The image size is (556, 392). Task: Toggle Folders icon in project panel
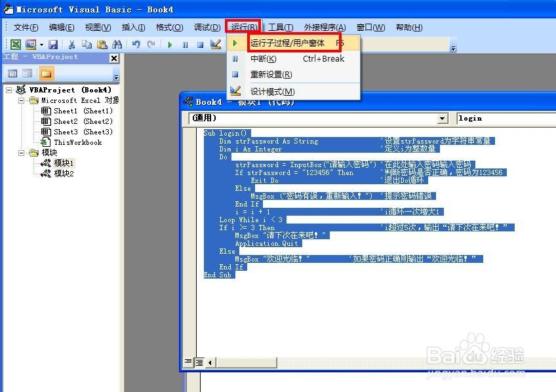tap(46, 73)
